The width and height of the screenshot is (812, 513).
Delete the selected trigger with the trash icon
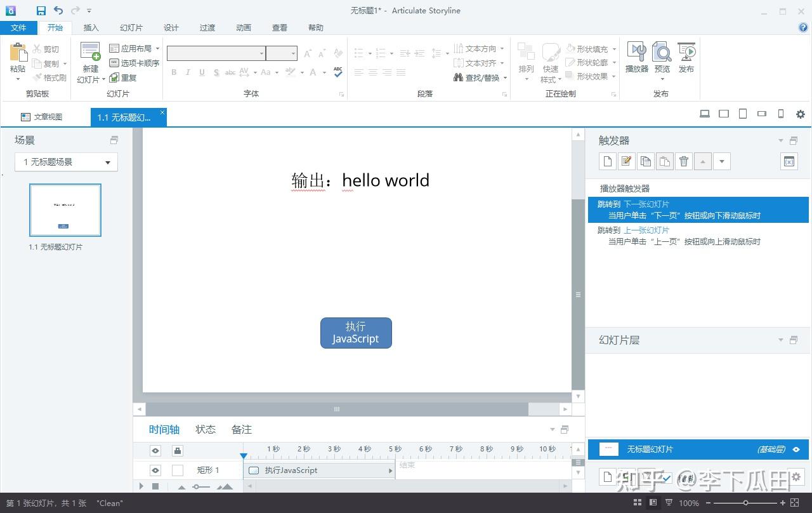point(684,161)
